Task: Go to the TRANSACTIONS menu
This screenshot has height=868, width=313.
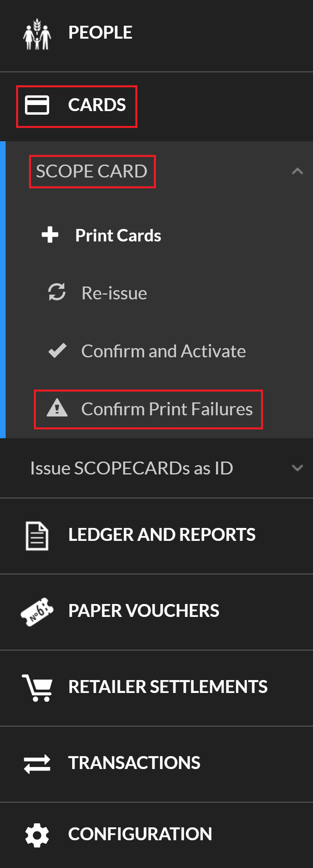Action: coord(134,763)
